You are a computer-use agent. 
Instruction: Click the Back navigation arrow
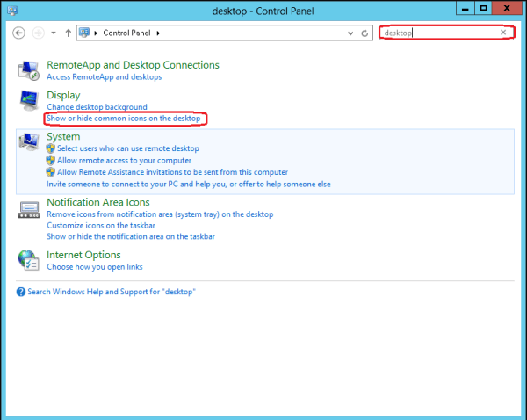20,33
